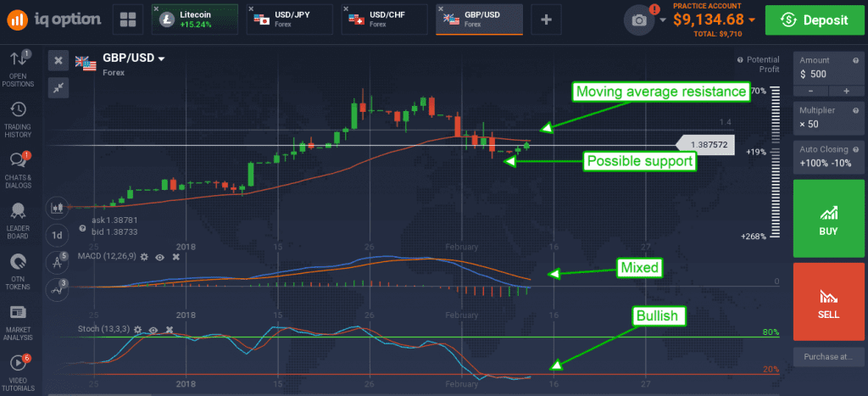The width and height of the screenshot is (868, 396).
Task: Click the ask/bid info help icon
Action: tap(82, 227)
